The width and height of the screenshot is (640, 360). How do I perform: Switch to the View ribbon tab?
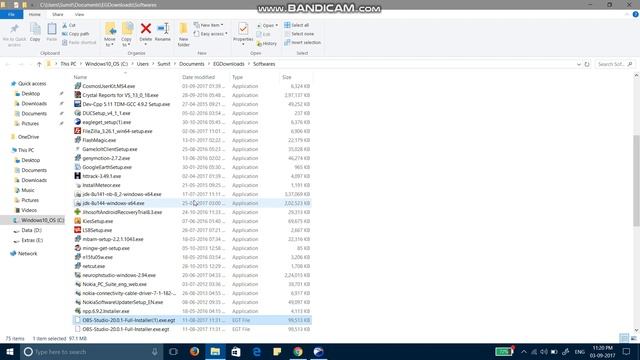pyautogui.click(x=79, y=14)
